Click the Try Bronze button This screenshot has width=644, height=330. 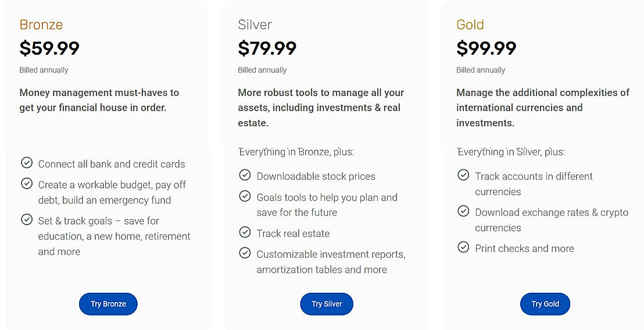pos(108,304)
